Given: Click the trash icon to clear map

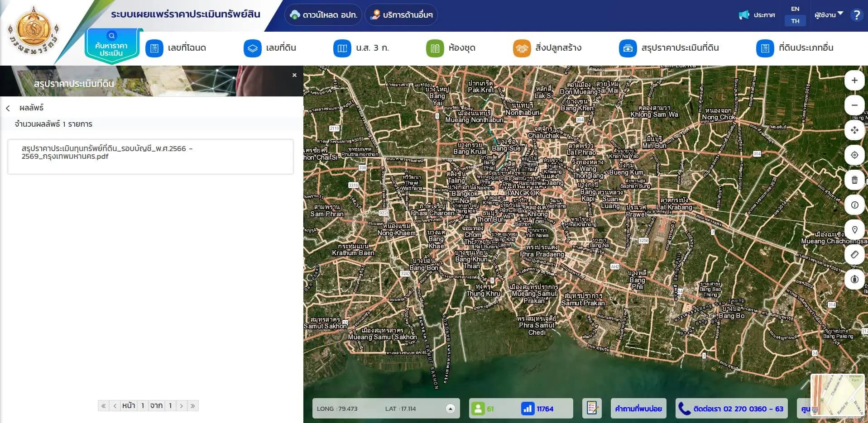Looking at the screenshot, I should tap(854, 180).
